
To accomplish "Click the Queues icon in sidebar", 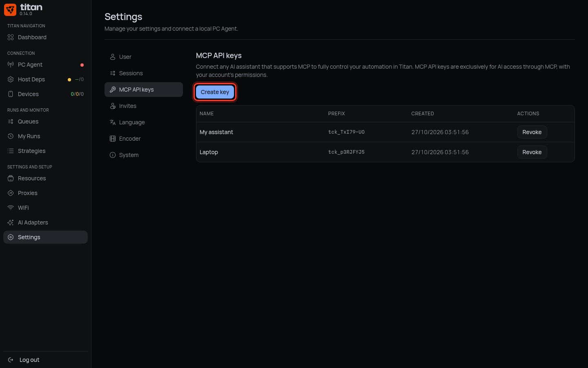I will (x=11, y=121).
